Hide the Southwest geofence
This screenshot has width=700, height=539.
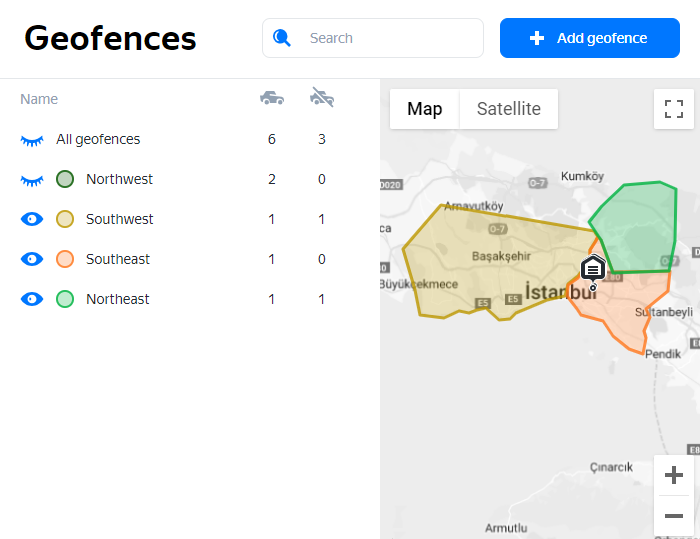tap(32, 219)
